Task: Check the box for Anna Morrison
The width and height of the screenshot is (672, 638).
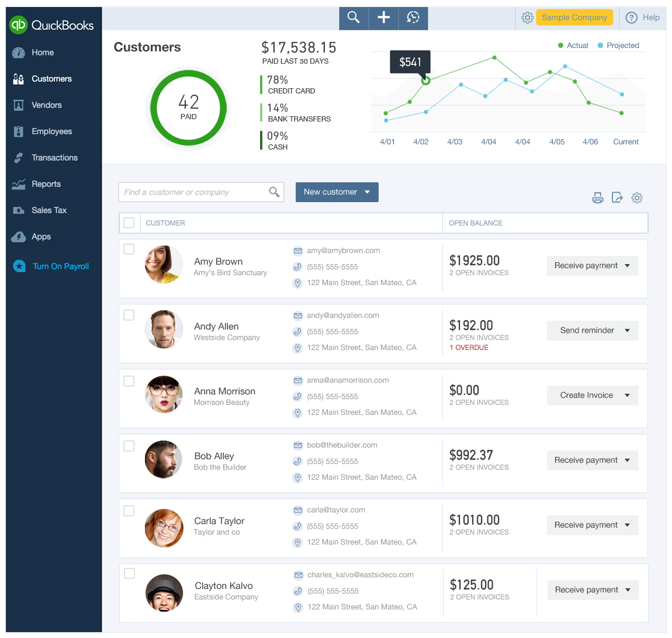Action: [129, 381]
